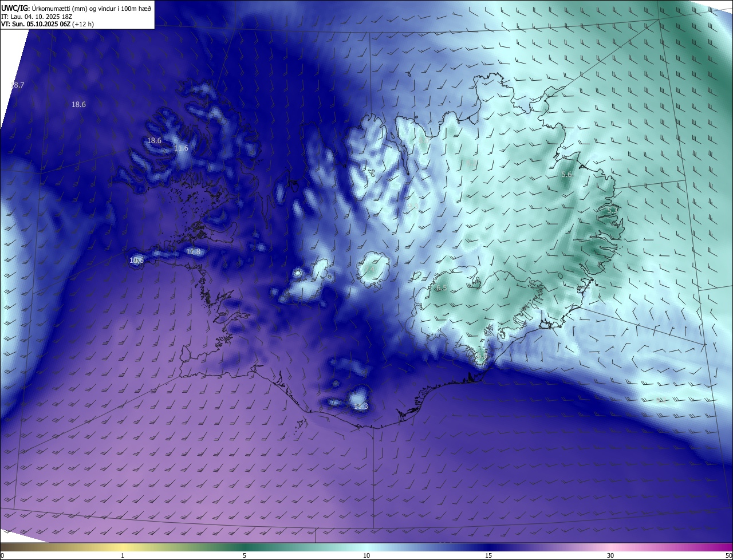This screenshot has height=560, width=733.
Task: Click the precipitation color scale bar
Action: (366, 547)
